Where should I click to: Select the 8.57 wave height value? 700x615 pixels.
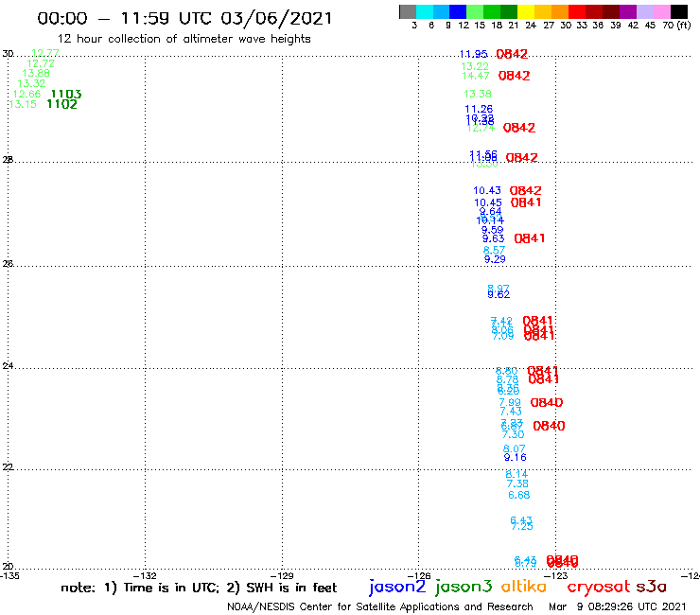(x=494, y=250)
